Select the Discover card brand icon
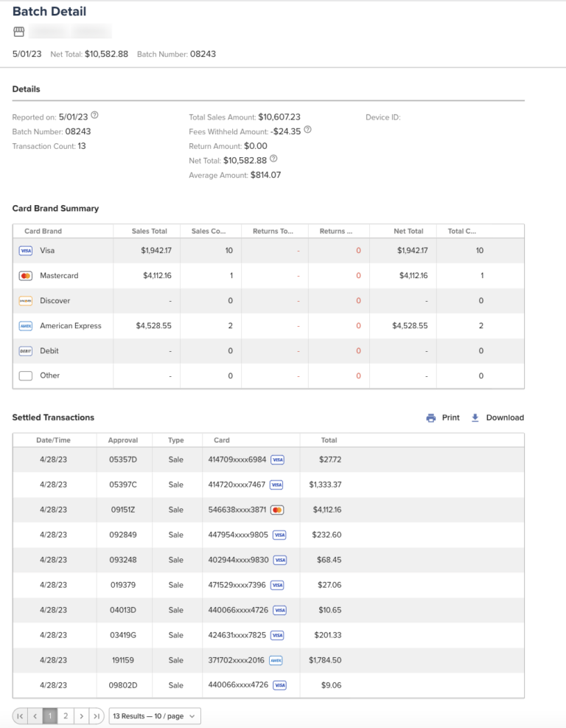 tap(26, 300)
